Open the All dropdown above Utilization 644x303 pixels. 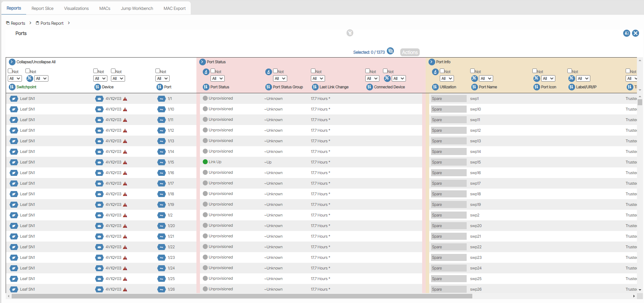pyautogui.click(x=447, y=78)
